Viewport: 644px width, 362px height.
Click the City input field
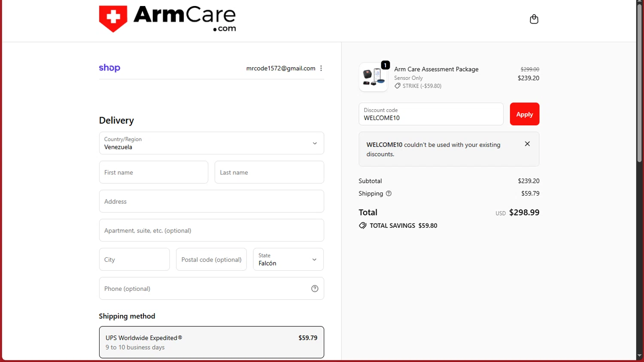[134, 259]
